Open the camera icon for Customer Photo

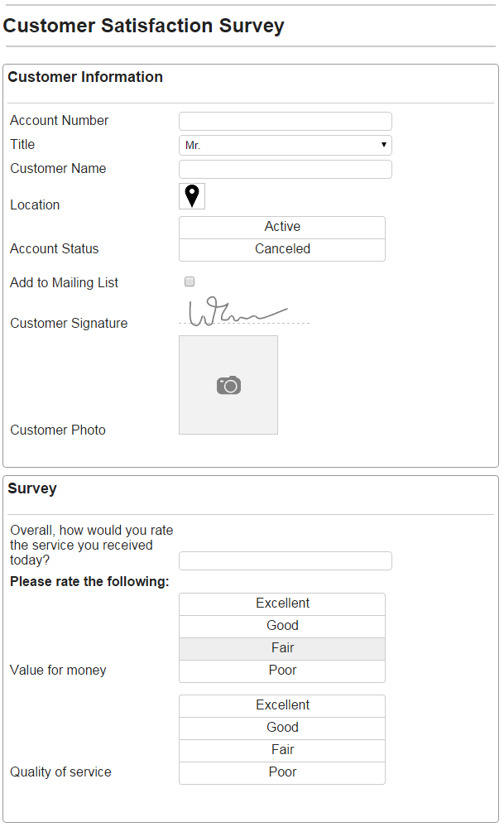click(228, 386)
